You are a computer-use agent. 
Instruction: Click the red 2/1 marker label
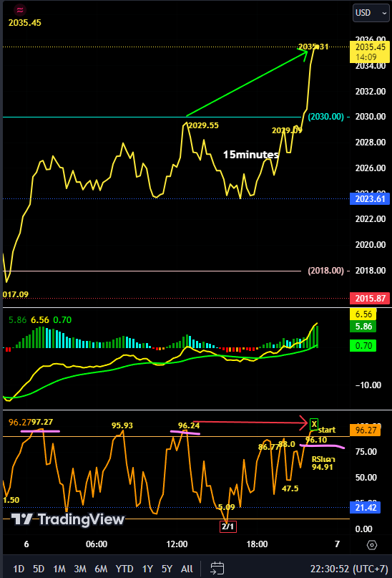pyautogui.click(x=228, y=526)
